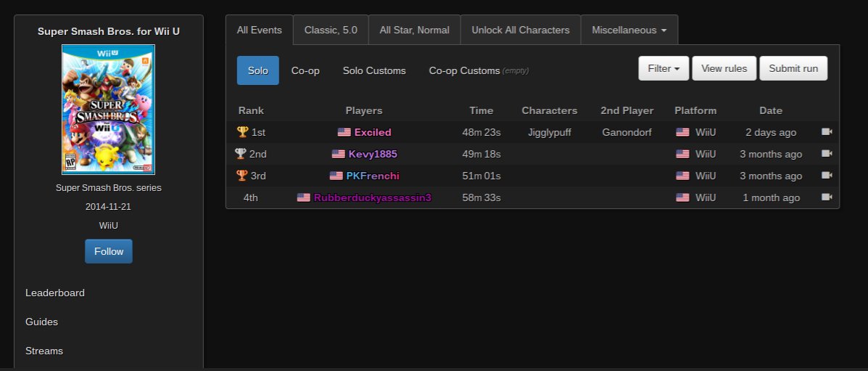
Task: Click the game cover art thumbnail
Action: (x=109, y=109)
